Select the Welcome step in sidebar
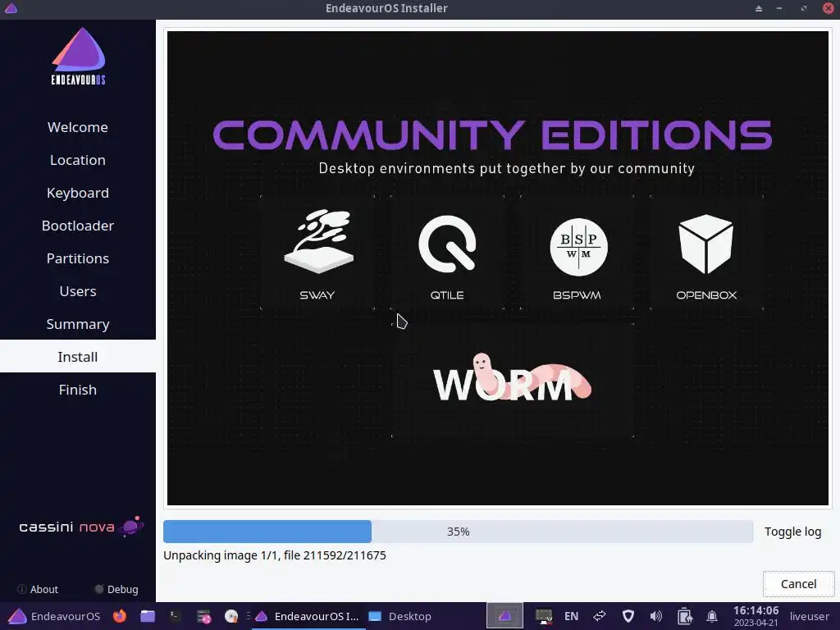Viewport: 840px width, 630px height. click(78, 127)
